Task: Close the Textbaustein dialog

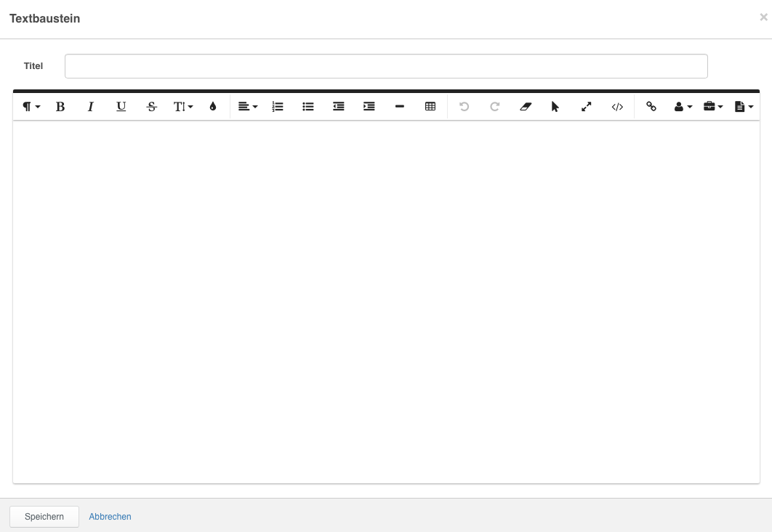Action: 763,17
